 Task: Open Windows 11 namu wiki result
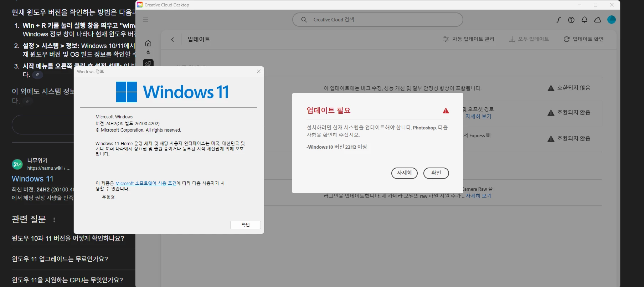point(32,179)
